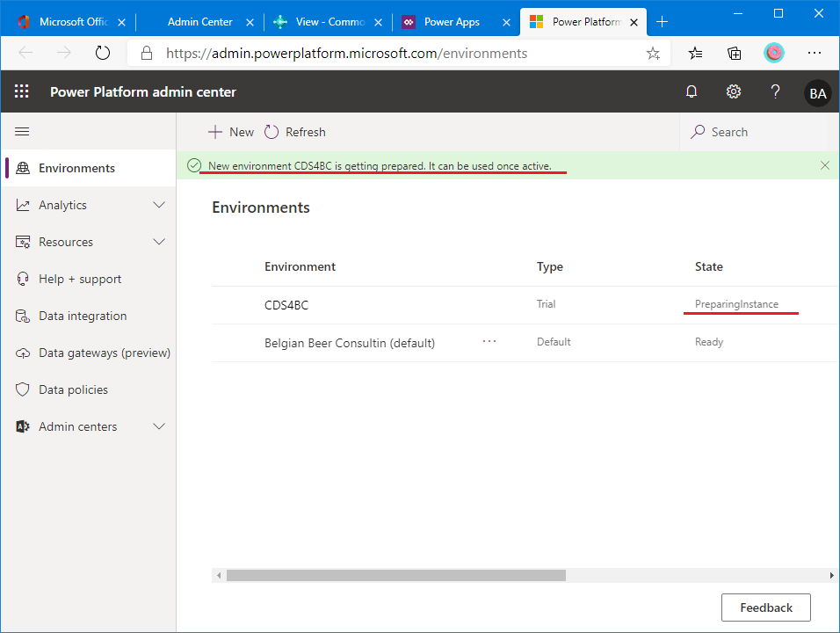Click the Resources icon in sidebar

(23, 243)
